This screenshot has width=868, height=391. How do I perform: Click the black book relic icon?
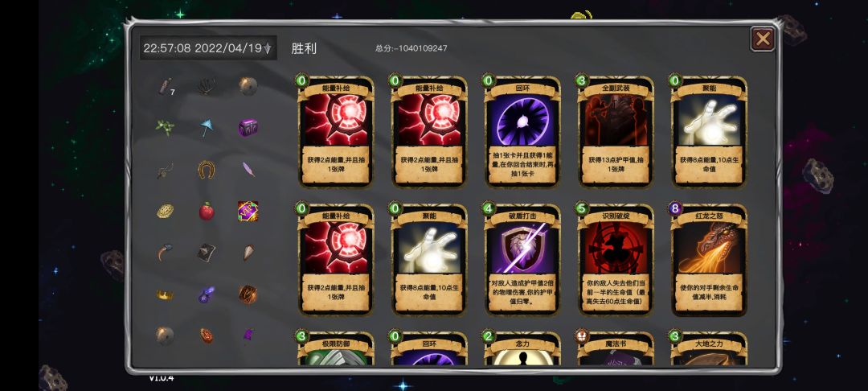click(x=206, y=253)
